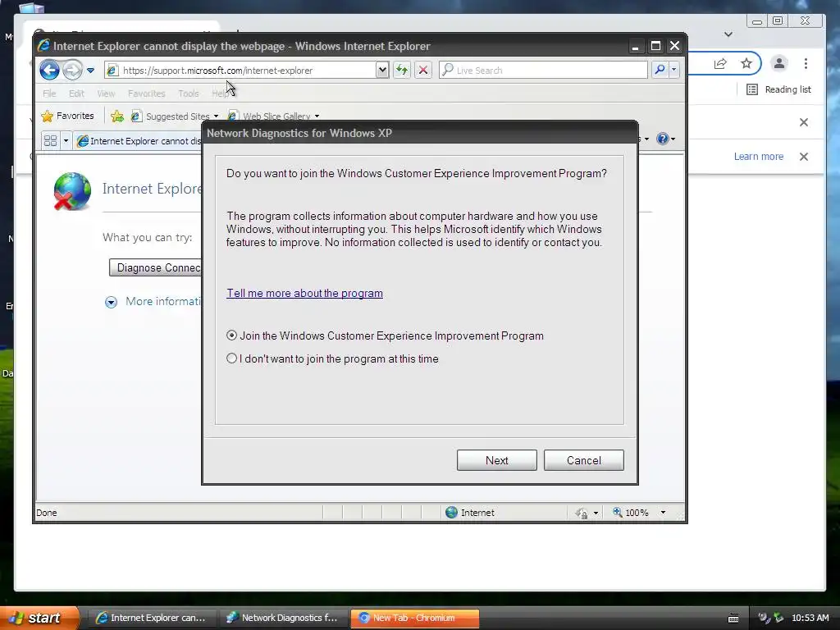Click the network connection tray icon
This screenshot has width=840, height=630.
point(778,618)
